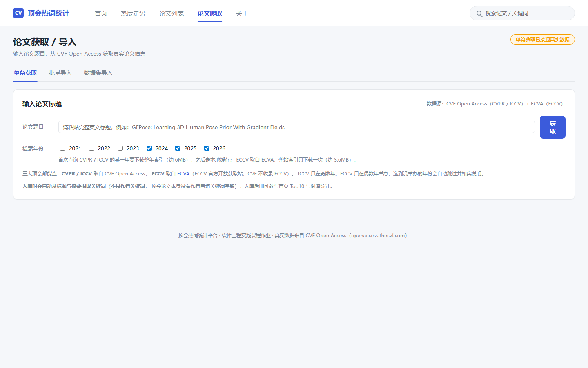This screenshot has height=368, width=588.
Task: Focus the 搜索论文 / 关键词 search box
Action: (x=522, y=13)
